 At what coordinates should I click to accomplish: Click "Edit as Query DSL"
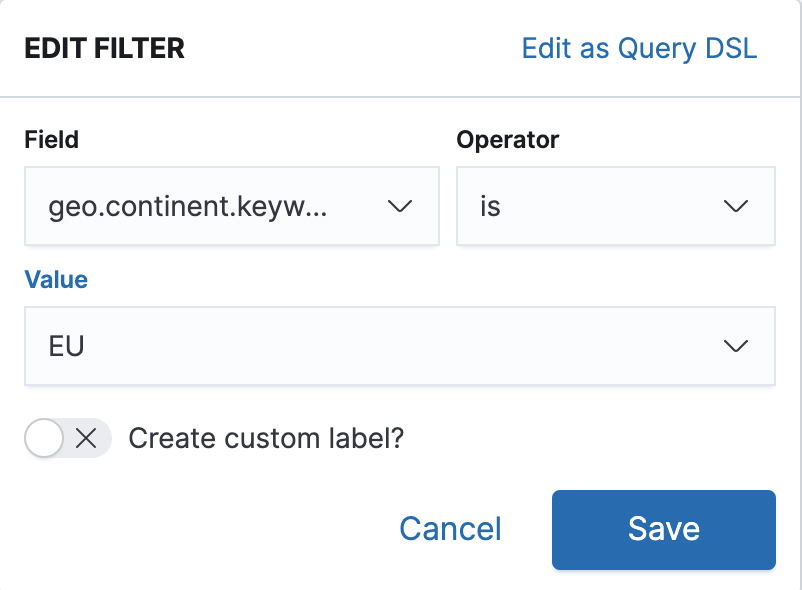[x=639, y=48]
